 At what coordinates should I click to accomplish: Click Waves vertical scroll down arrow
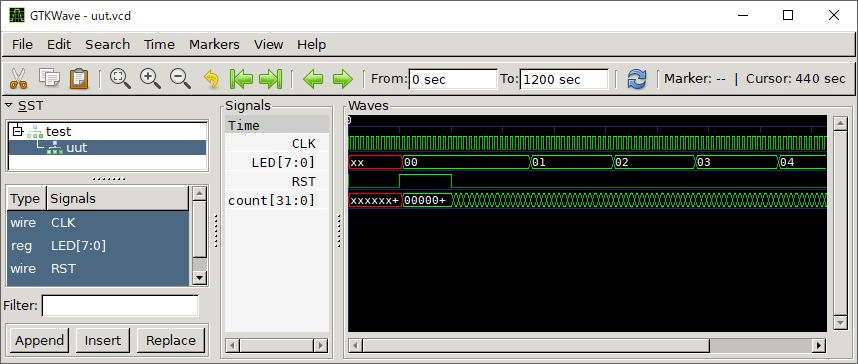click(840, 323)
